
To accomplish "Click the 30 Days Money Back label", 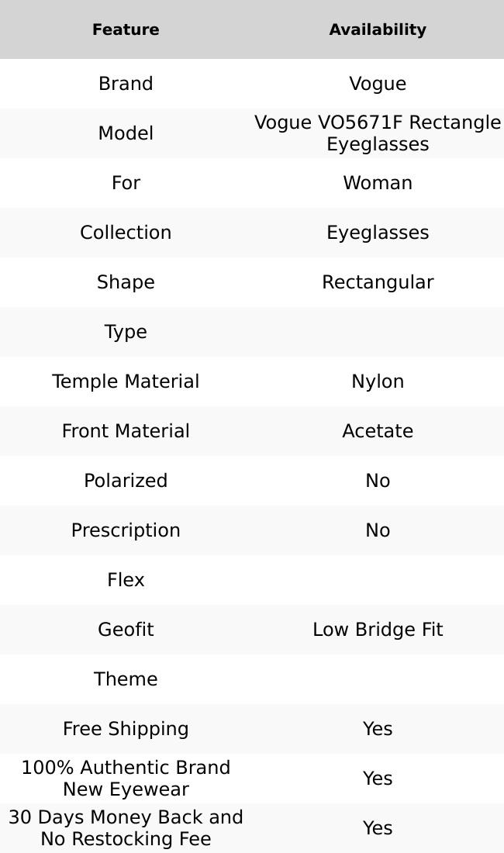I will coord(126,828).
